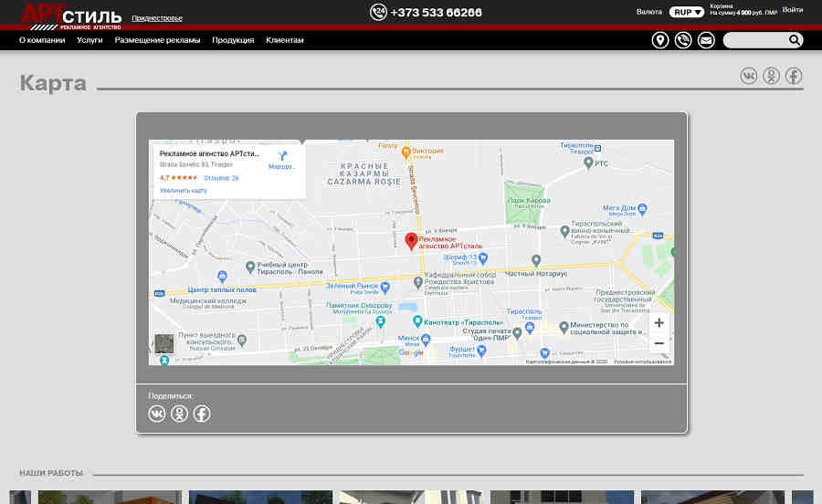Click the phone call icon in navbar

point(683,40)
